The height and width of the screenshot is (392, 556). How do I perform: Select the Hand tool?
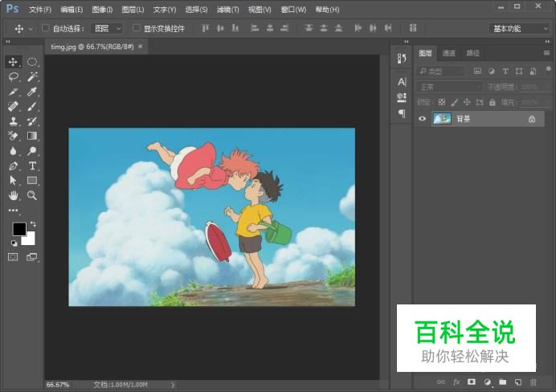14,195
